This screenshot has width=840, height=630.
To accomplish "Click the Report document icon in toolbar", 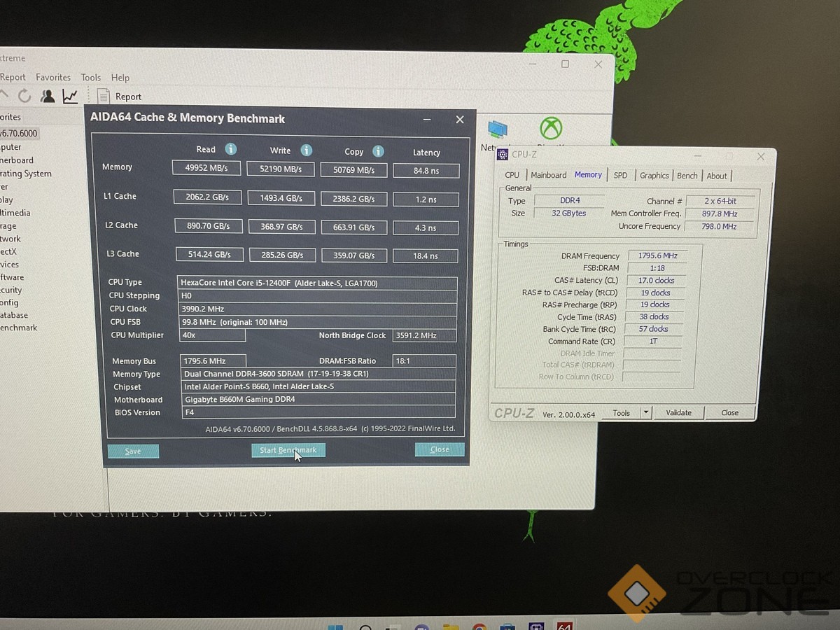I will pos(103,97).
